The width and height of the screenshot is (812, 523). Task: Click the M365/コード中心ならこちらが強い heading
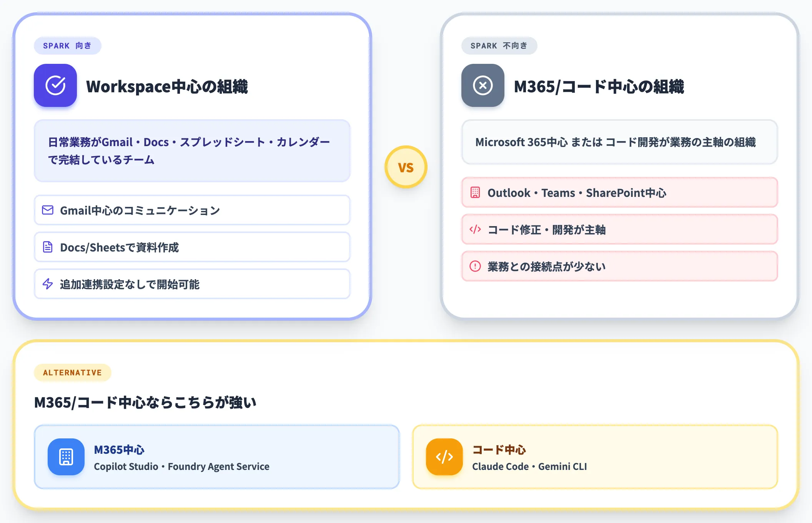[145, 402]
